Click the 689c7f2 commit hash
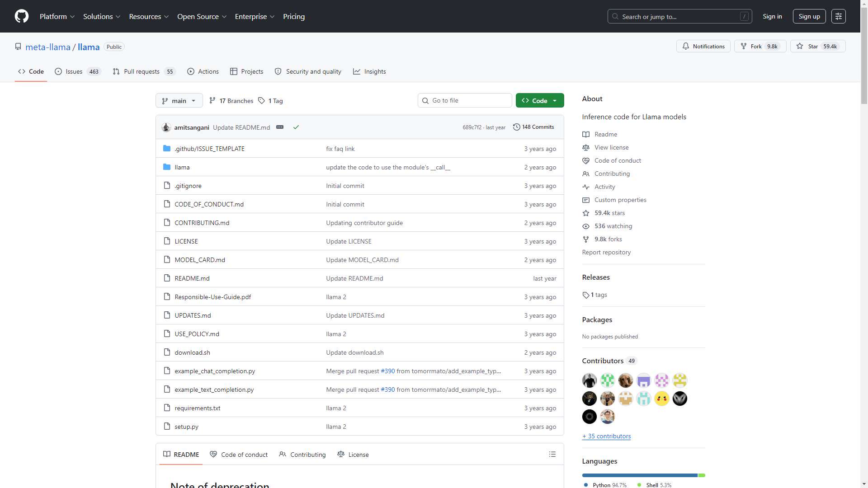Image resolution: width=868 pixels, height=488 pixels. pyautogui.click(x=472, y=127)
